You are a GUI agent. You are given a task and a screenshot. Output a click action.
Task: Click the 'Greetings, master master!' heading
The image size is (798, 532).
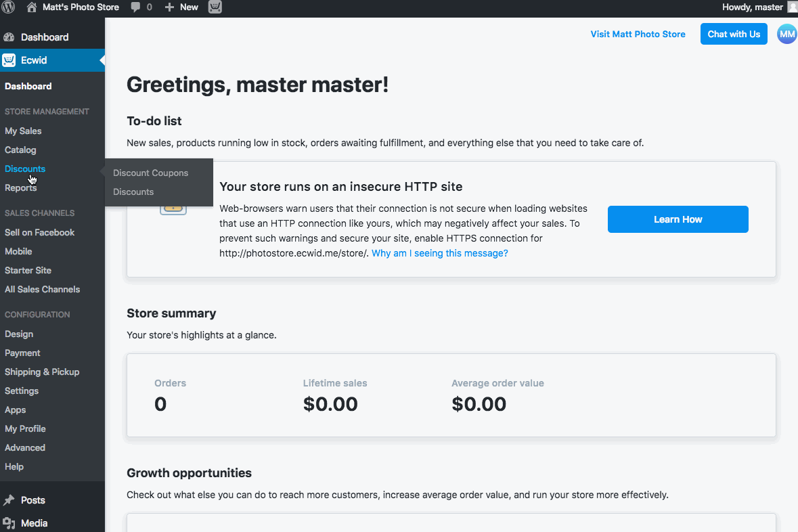pyautogui.click(x=257, y=85)
